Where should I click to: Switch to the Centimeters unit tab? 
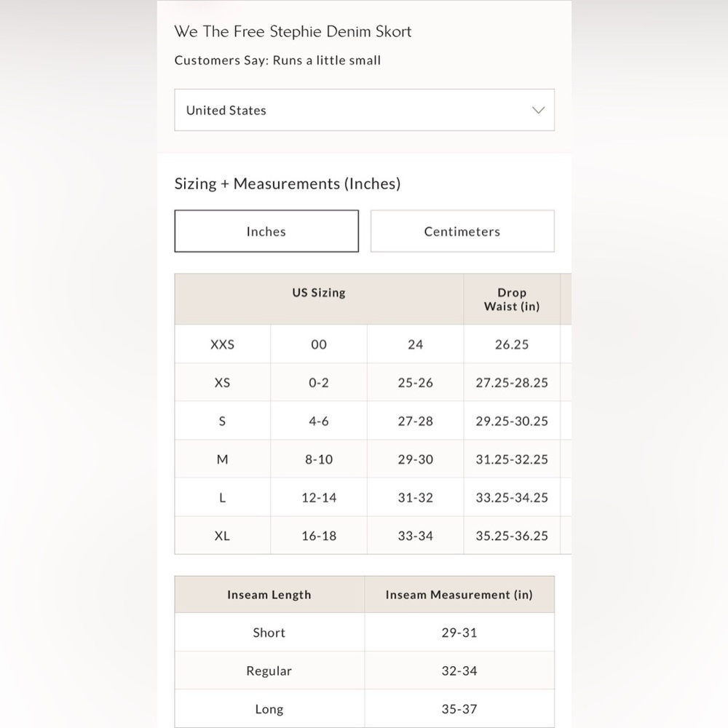coord(462,232)
